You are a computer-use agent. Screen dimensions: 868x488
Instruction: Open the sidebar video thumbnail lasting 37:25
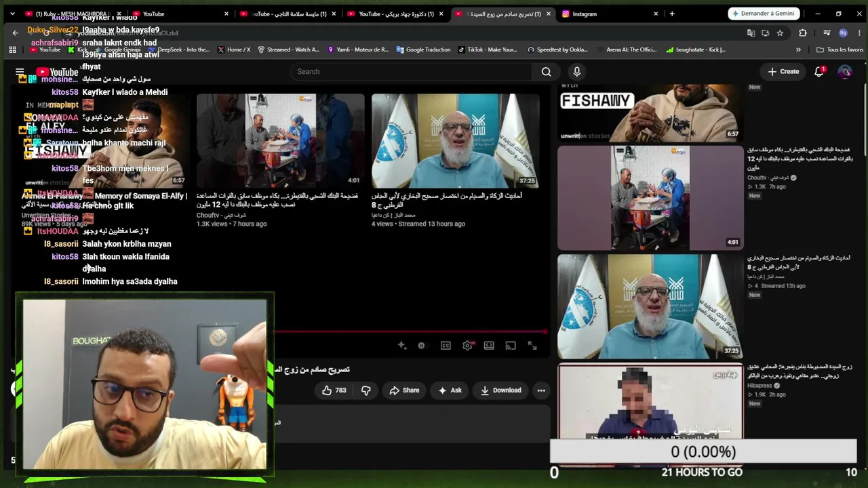coord(650,306)
